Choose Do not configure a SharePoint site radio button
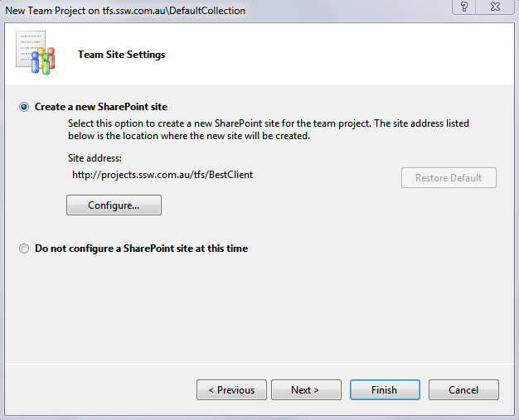Viewport: 519px width, 420px height. (24, 249)
